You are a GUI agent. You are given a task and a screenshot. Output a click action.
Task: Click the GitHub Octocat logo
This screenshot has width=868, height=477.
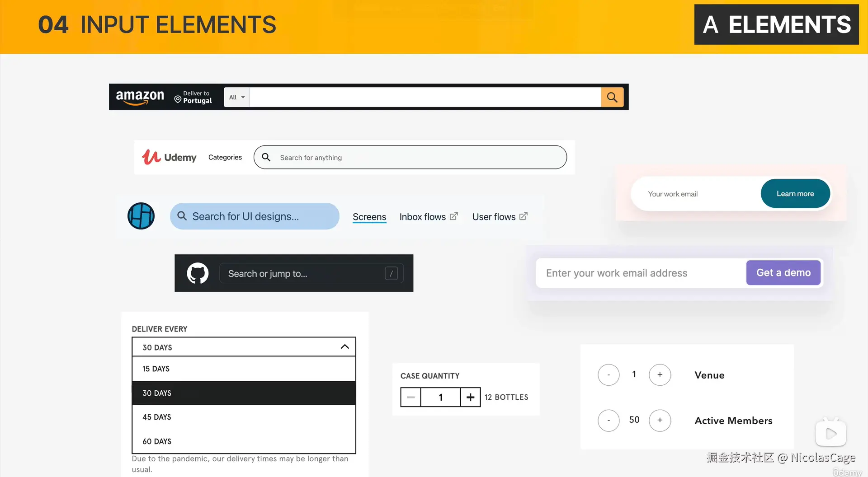tap(198, 273)
